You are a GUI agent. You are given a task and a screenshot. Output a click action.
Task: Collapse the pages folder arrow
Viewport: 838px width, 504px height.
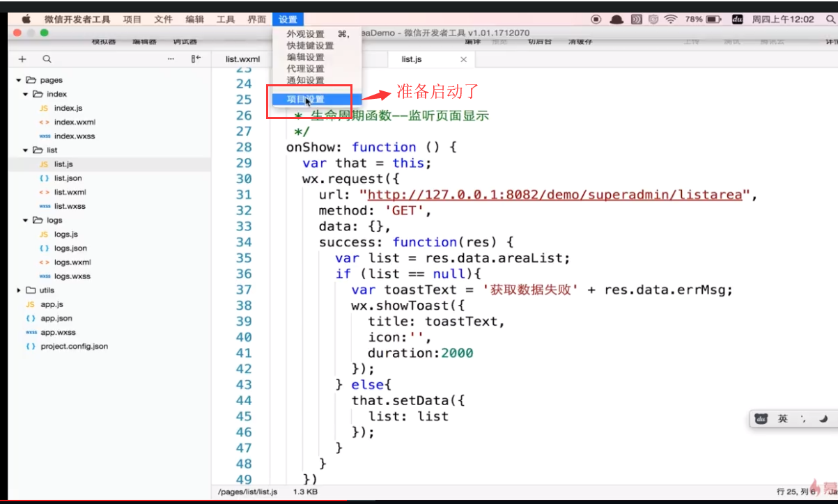19,80
